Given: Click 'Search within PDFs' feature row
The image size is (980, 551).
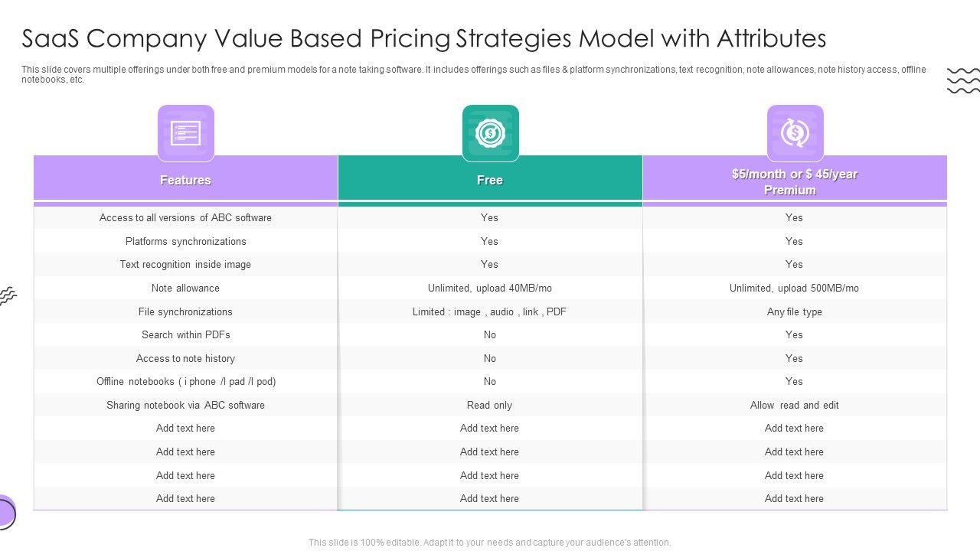Looking at the screenshot, I should 185,334.
